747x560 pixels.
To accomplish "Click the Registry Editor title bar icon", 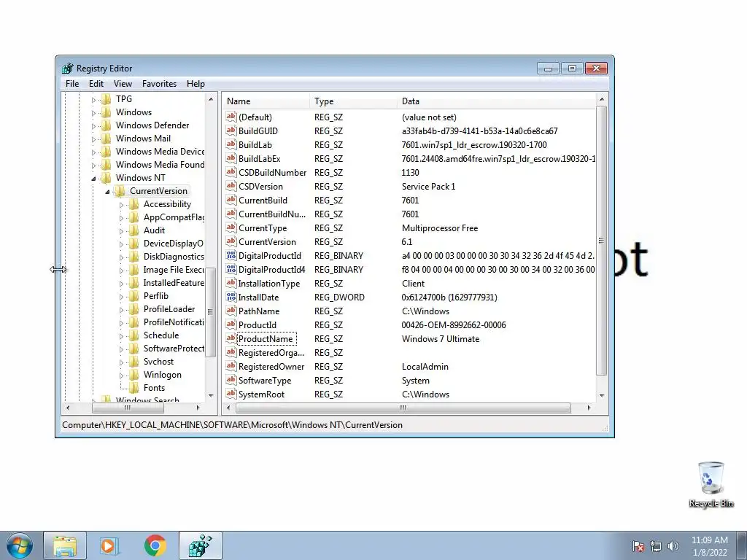I will (68, 69).
